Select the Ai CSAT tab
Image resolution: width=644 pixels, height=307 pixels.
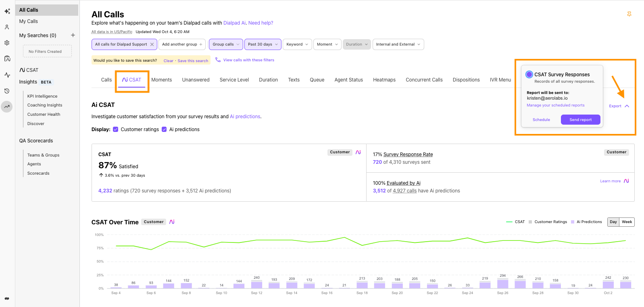click(132, 80)
